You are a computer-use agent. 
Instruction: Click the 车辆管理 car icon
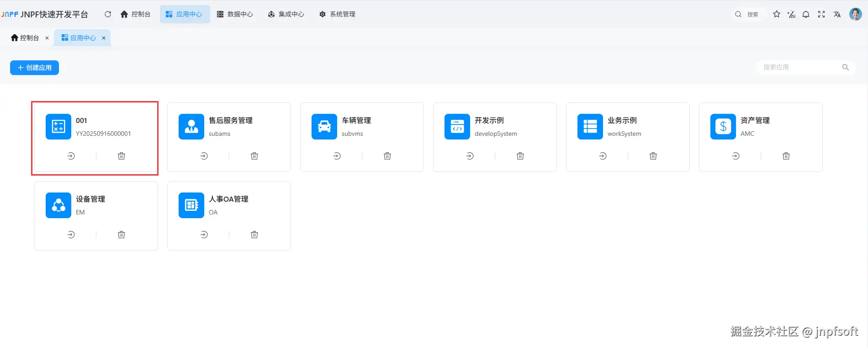click(x=324, y=127)
